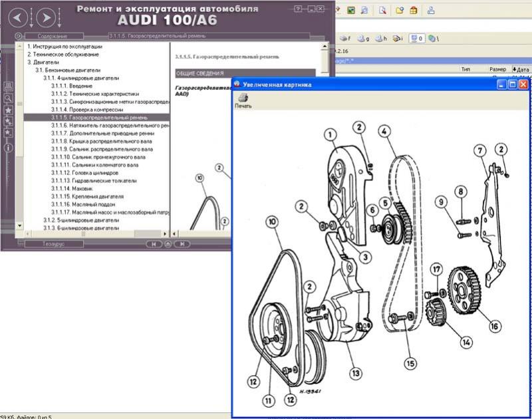Open '3.1.1.6. Натяжитель газораспределительного' section

(110, 126)
